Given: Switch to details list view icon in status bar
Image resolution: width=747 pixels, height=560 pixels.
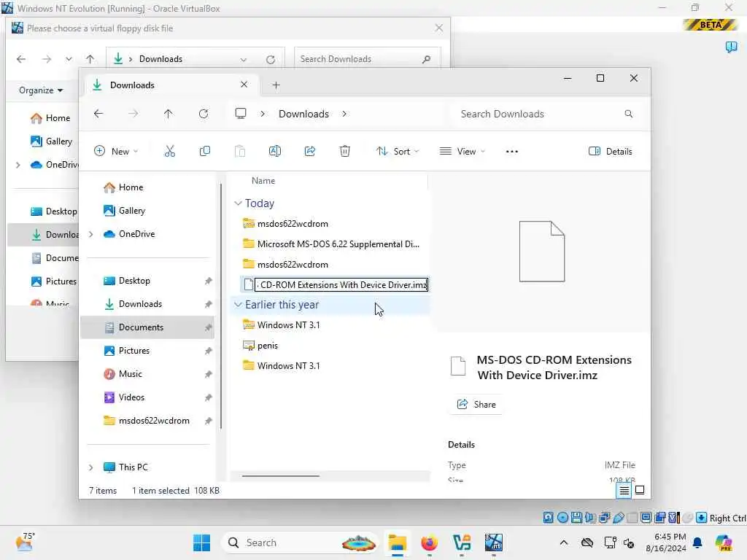Looking at the screenshot, I should point(624,490).
